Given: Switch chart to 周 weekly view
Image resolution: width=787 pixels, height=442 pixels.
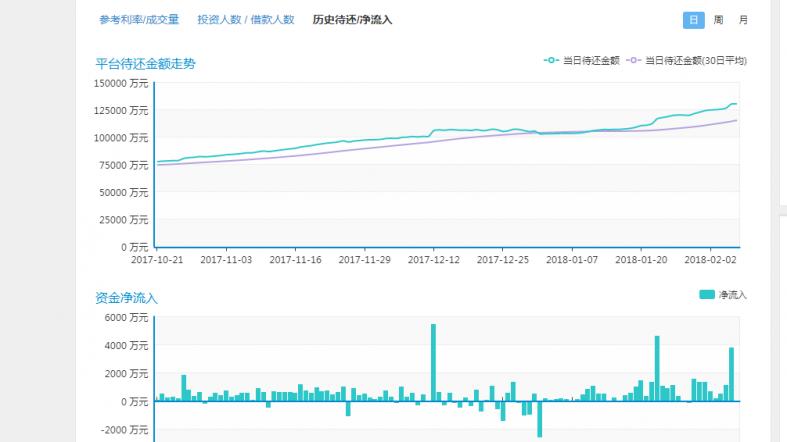Looking at the screenshot, I should click(x=718, y=20).
